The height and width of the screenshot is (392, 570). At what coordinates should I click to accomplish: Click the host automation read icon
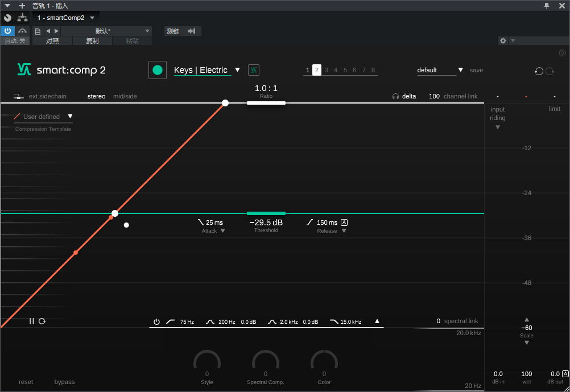coord(22,31)
